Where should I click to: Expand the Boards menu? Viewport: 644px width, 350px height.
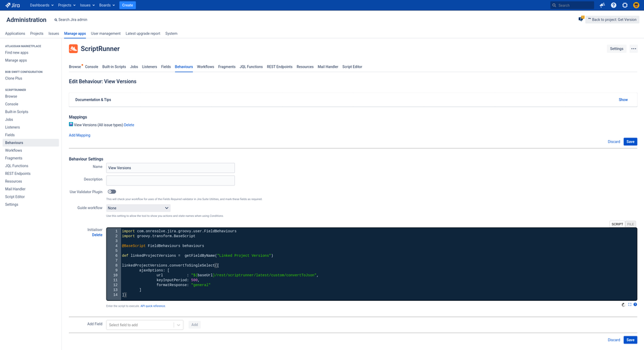[x=106, y=5]
